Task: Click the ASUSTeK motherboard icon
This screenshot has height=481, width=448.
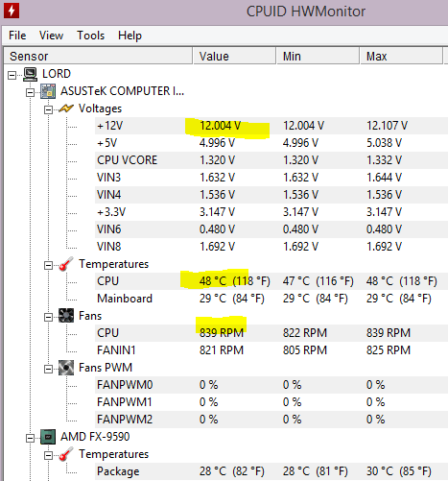Action: (x=48, y=91)
